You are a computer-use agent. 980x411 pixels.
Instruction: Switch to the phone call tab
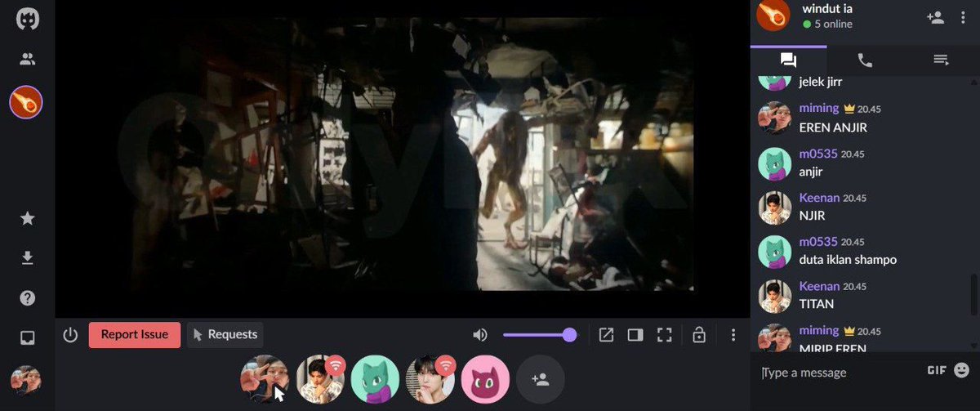[864, 60]
